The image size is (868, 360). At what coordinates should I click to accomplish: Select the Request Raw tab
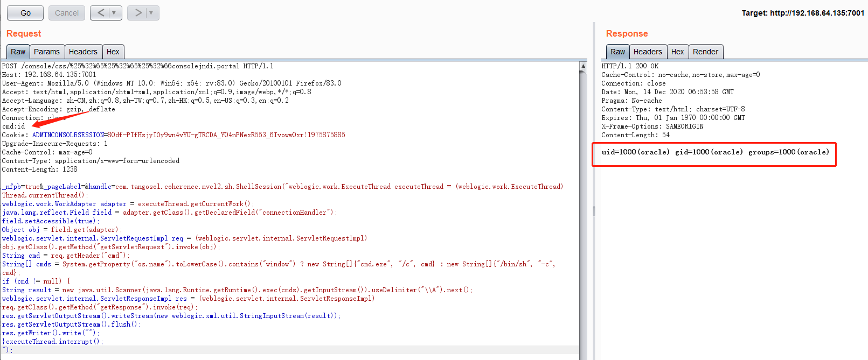pyautogui.click(x=18, y=52)
